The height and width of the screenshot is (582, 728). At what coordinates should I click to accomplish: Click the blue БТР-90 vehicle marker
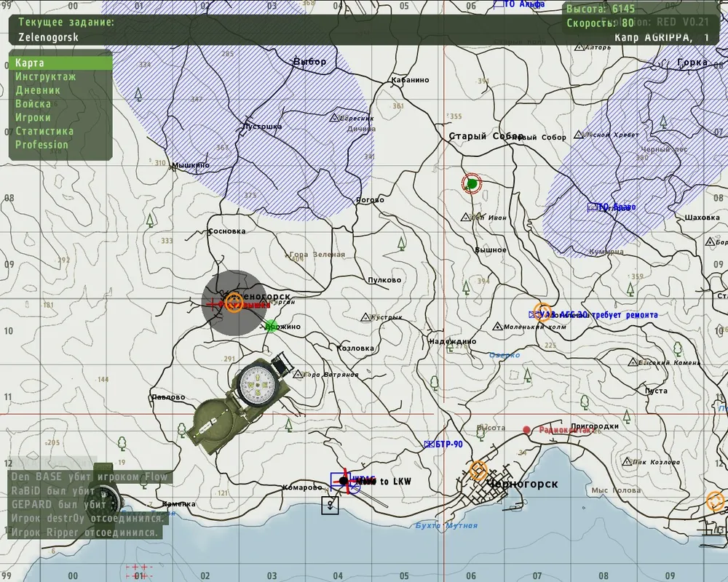click(430, 445)
